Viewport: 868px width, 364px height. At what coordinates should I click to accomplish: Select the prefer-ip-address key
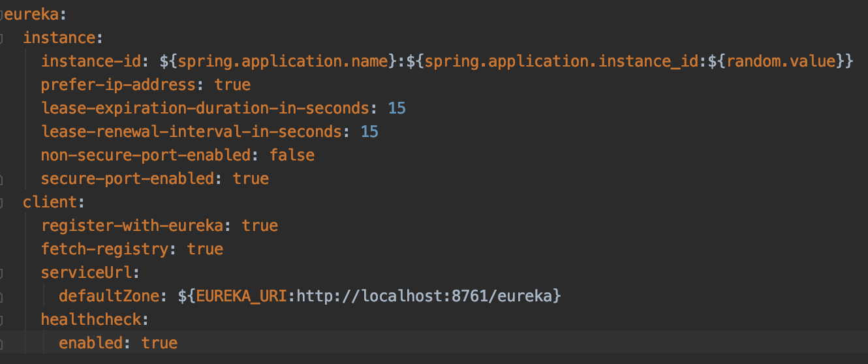[118, 85]
